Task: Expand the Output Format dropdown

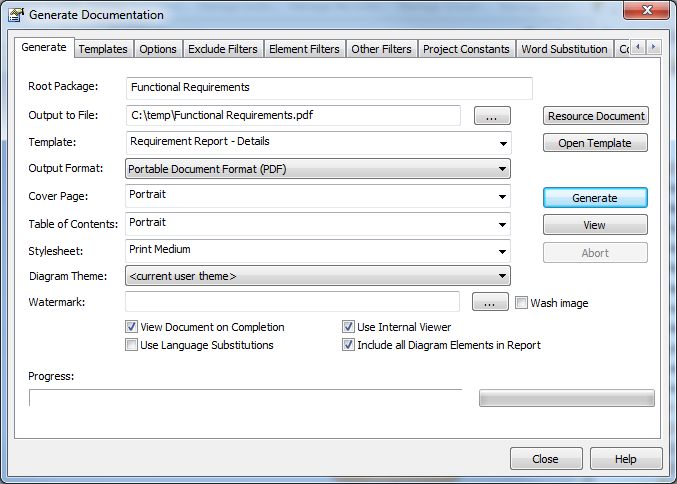Action: (x=502, y=169)
